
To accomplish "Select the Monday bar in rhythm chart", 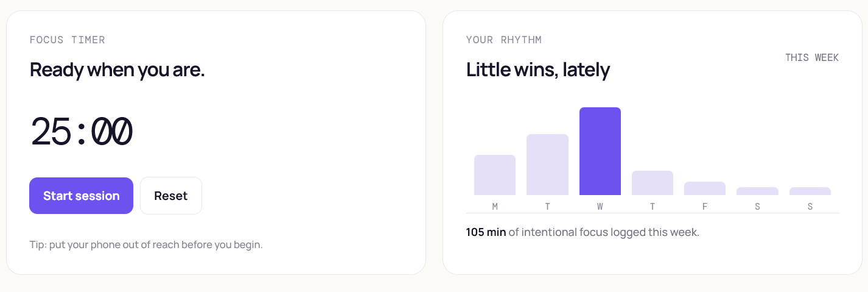I will pyautogui.click(x=495, y=175).
